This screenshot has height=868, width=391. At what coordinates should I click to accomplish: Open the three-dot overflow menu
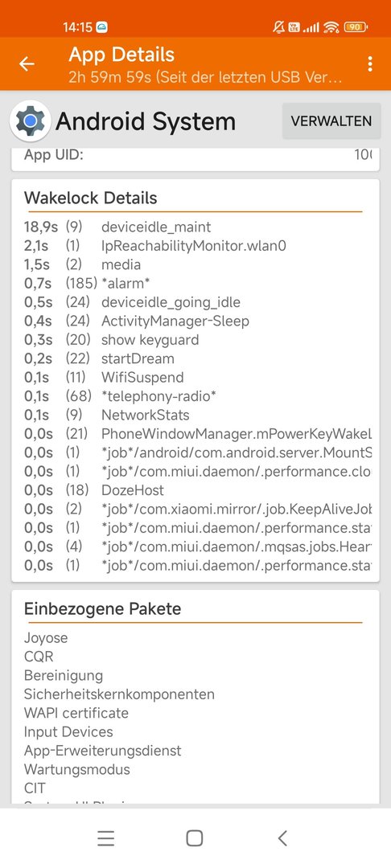[x=370, y=64]
